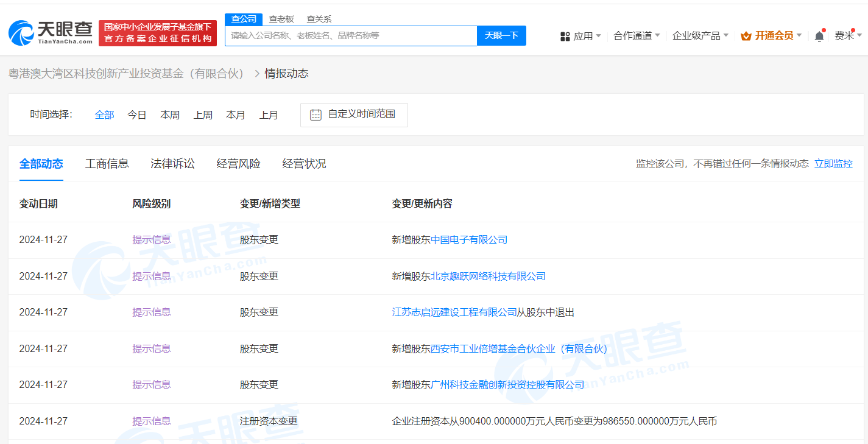
Task: Click the VIP crown icon
Action: coord(746,37)
